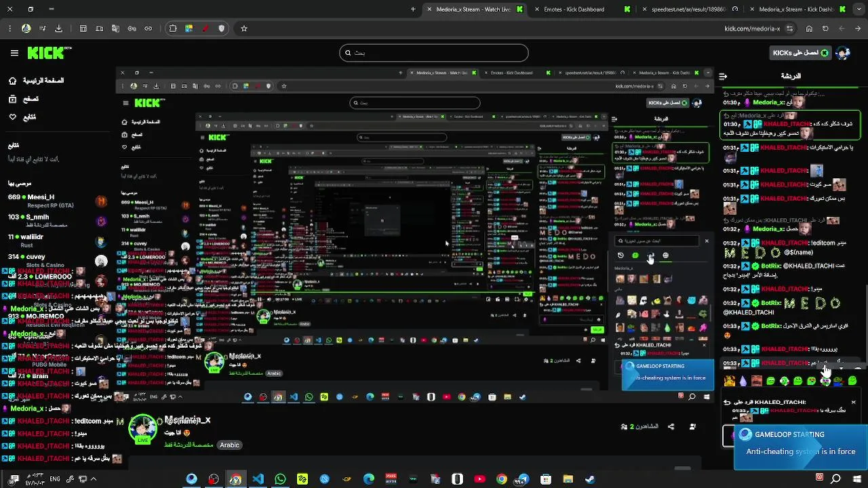Screen dimensions: 868x488
Task: Switch to the Medoria_x Stream - Kick Dashboard tab
Action: 797,9
